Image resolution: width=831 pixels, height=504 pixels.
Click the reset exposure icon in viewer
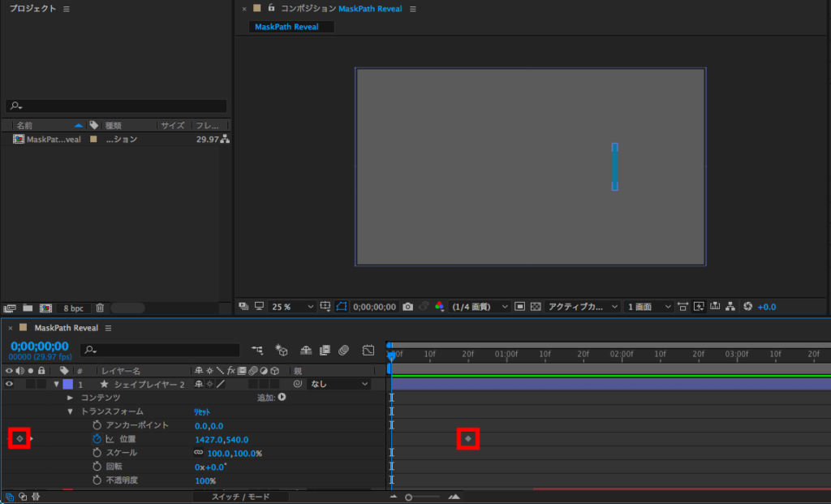(748, 307)
